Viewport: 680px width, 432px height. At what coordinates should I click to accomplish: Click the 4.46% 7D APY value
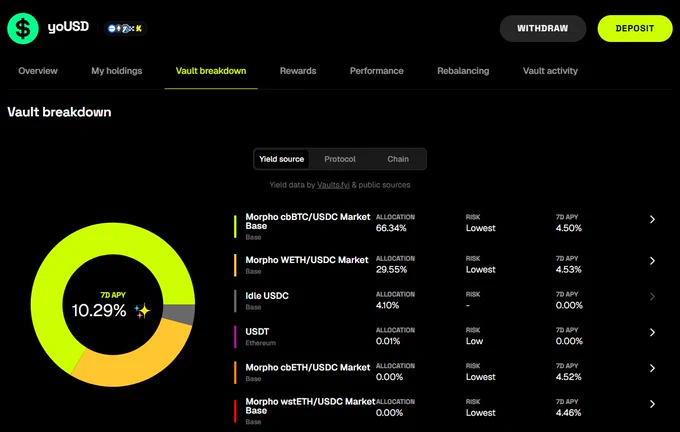pos(569,413)
